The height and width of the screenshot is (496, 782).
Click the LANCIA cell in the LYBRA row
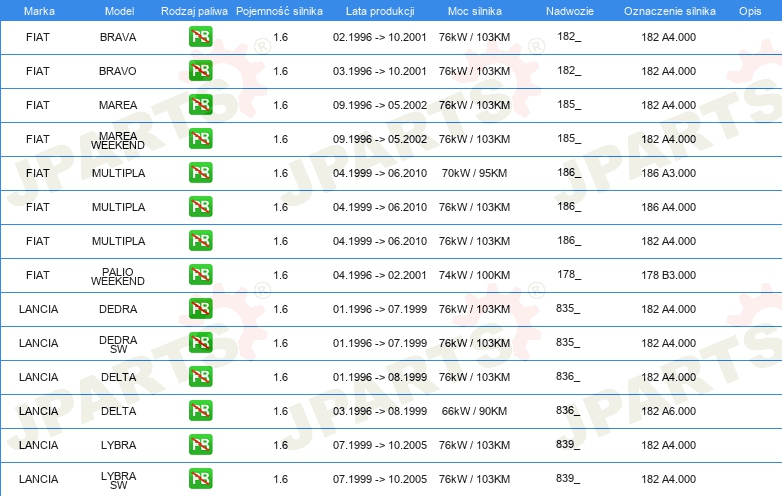(38, 445)
